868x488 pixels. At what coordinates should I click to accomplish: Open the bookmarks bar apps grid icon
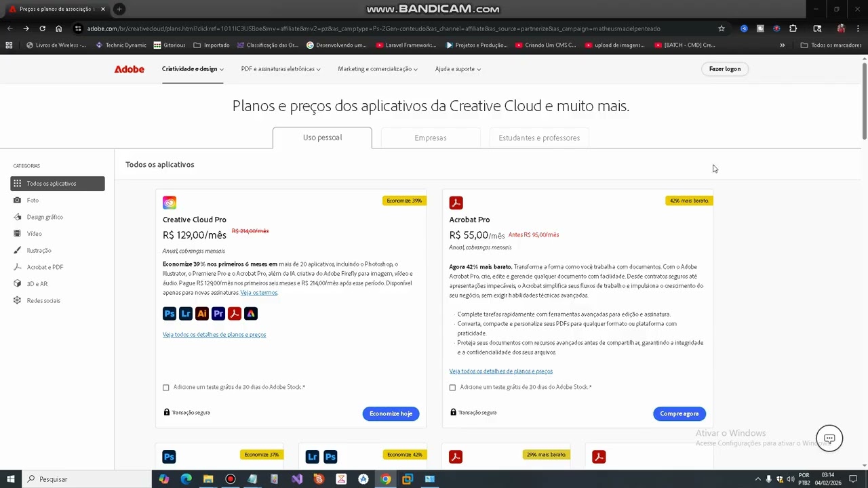9,45
